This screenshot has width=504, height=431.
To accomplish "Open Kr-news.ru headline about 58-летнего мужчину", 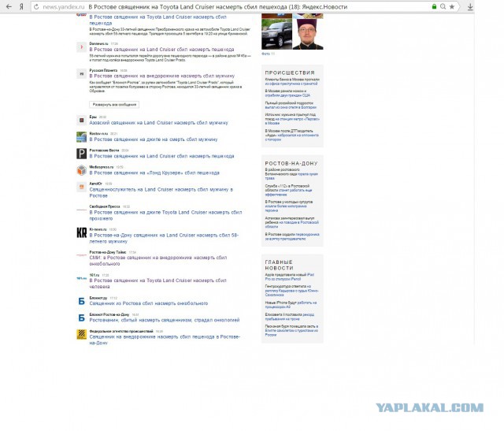I will click(x=164, y=238).
